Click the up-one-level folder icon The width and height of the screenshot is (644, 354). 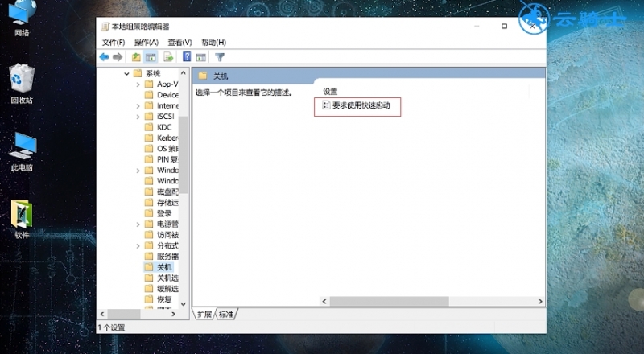pos(136,57)
